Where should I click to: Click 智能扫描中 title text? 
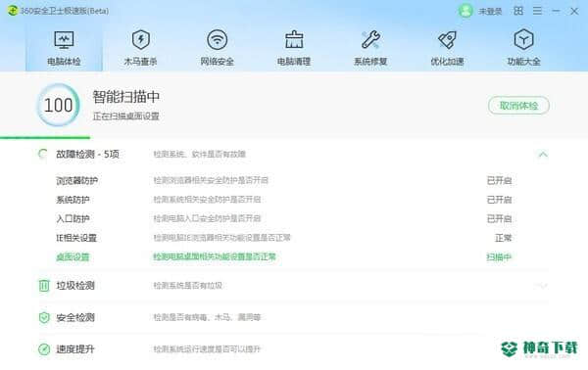(x=126, y=97)
